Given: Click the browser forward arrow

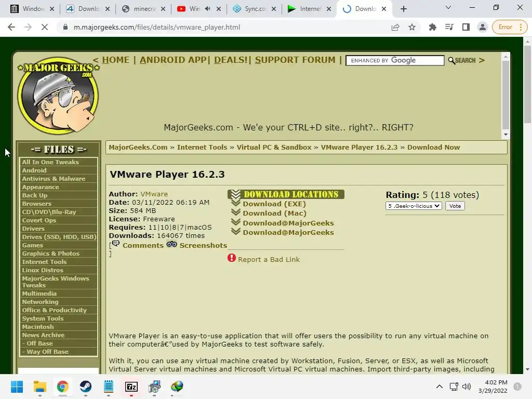Looking at the screenshot, I should pos(28,27).
